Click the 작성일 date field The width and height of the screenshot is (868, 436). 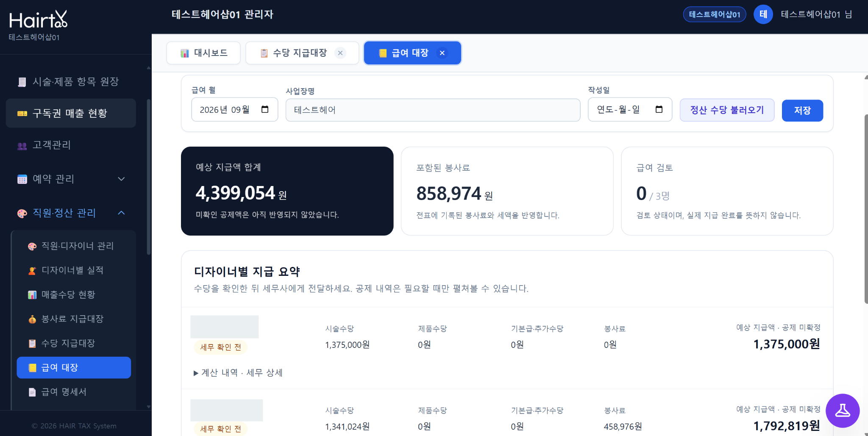click(x=630, y=110)
